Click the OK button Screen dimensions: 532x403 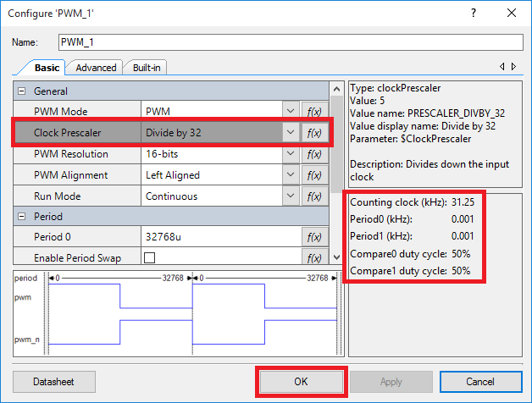[302, 382]
